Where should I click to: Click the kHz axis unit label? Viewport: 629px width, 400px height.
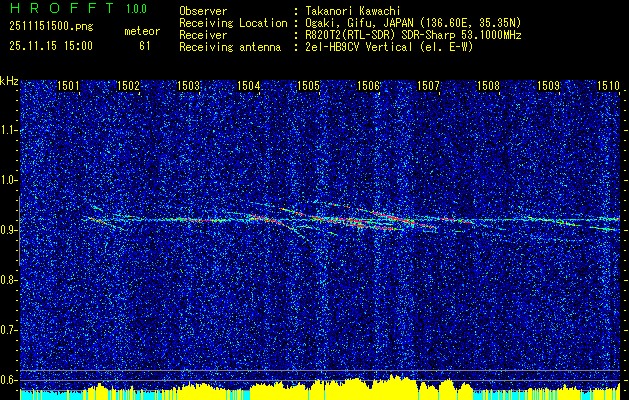click(9, 81)
